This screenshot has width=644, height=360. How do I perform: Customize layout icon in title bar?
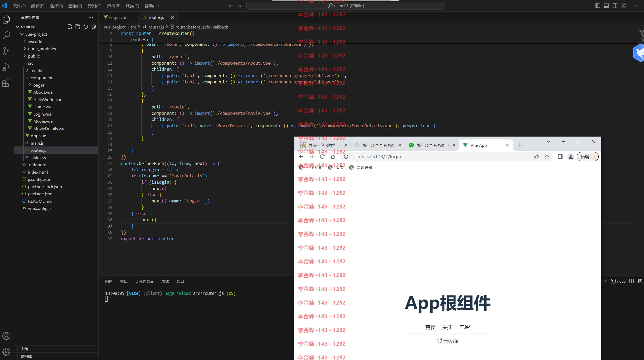(x=624, y=6)
